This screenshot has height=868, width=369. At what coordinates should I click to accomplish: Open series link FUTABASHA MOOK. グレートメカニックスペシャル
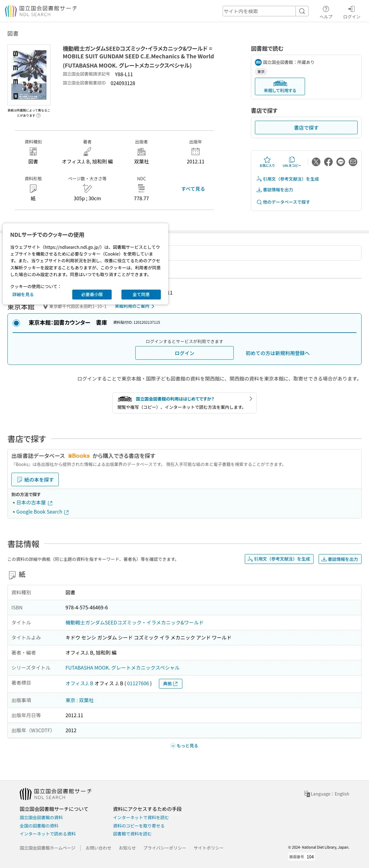(122, 668)
